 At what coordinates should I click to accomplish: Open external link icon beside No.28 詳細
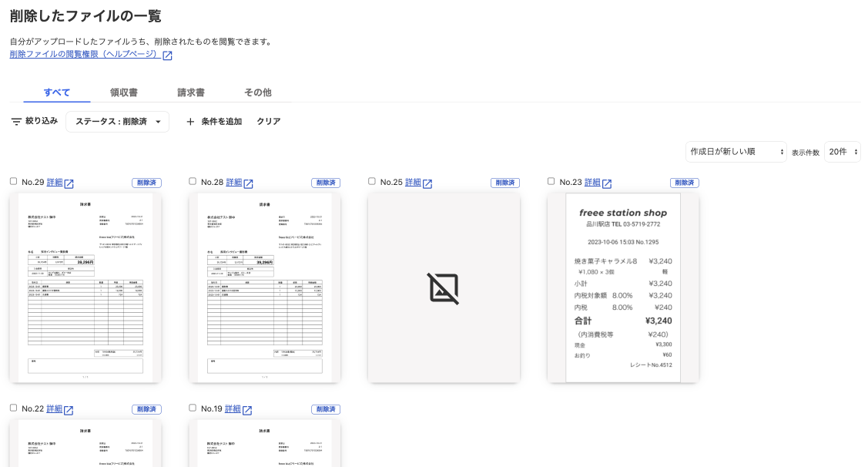tap(248, 183)
